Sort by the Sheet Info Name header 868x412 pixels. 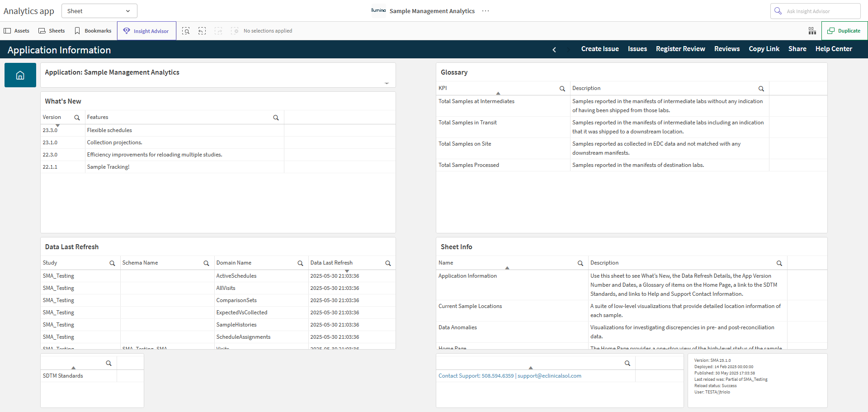(446, 263)
